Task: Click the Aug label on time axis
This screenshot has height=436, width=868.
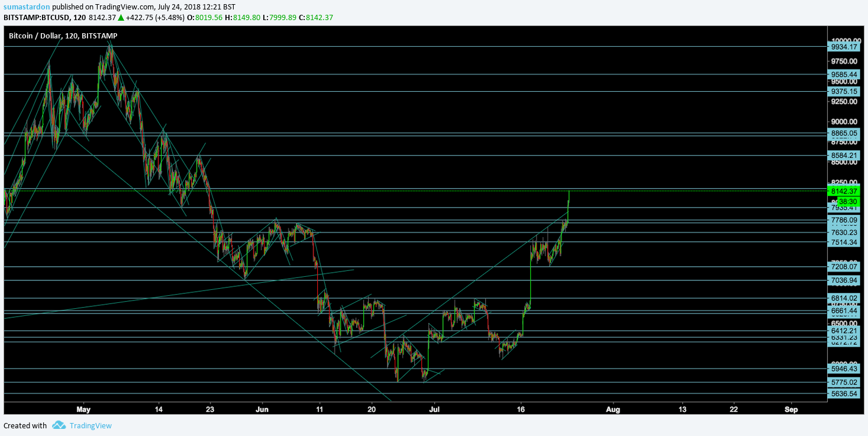Action: click(x=613, y=409)
